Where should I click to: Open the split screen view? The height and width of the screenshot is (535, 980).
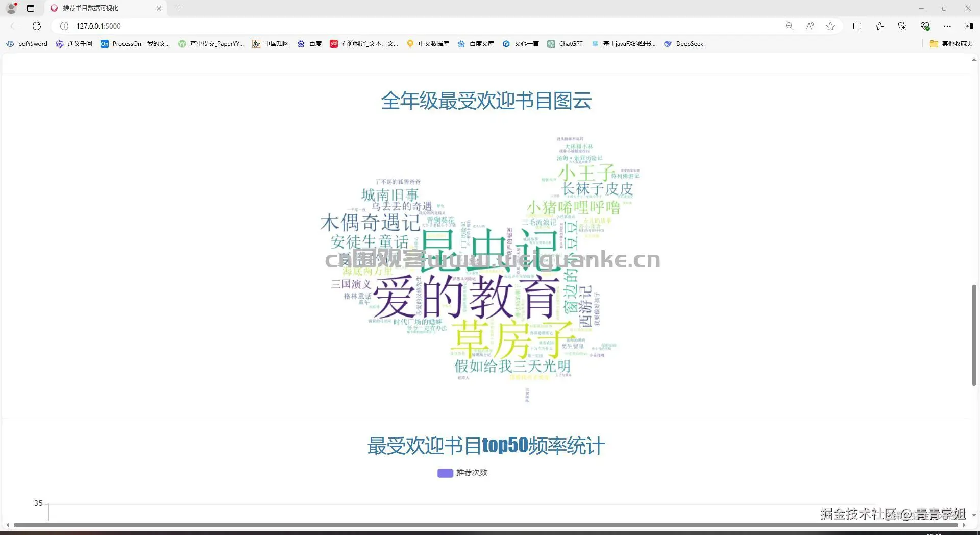pos(857,26)
